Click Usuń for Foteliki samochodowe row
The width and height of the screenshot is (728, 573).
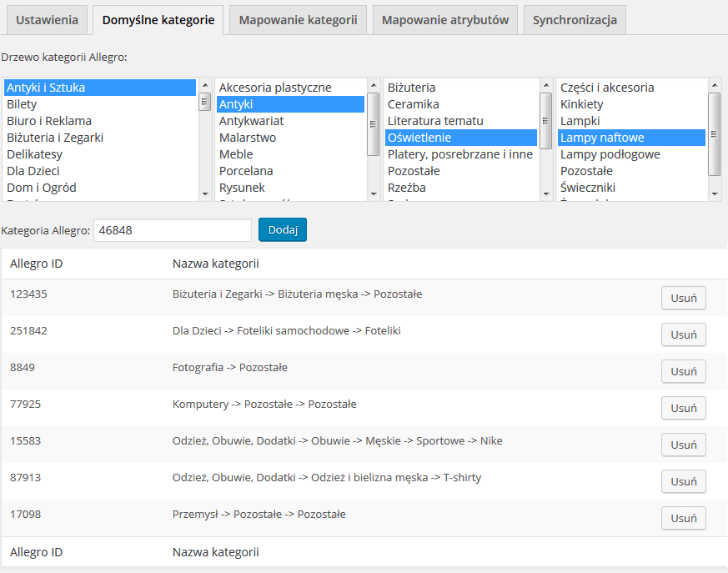[x=684, y=334]
